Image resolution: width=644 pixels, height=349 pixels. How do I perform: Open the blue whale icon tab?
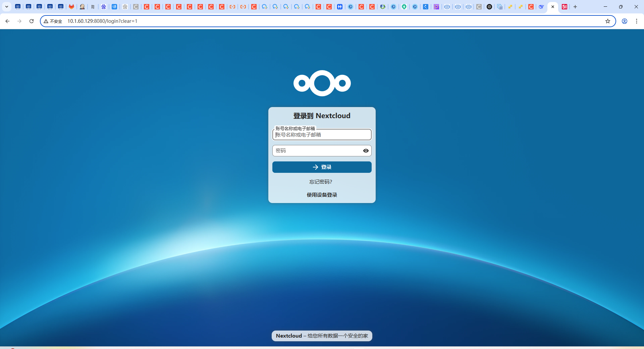(541, 7)
